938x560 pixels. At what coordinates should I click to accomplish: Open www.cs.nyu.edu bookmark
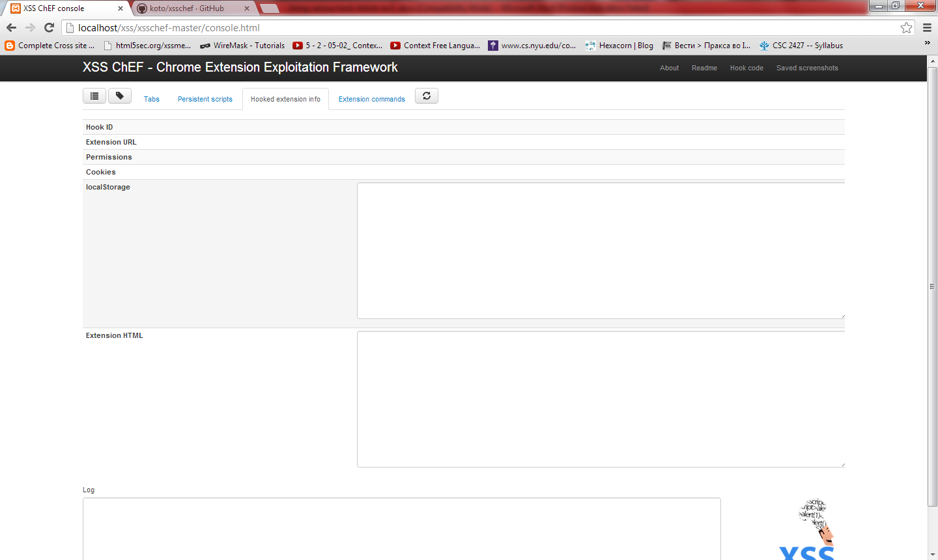[x=532, y=46]
